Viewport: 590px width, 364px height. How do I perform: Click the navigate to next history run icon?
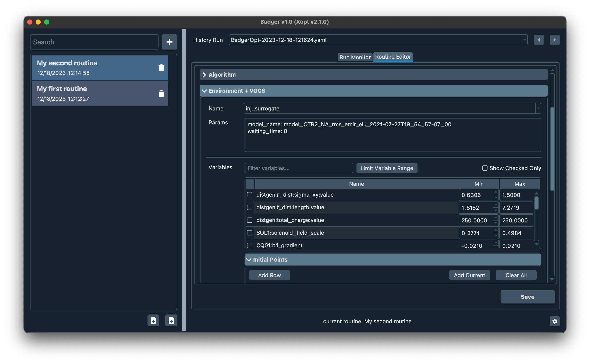pyautogui.click(x=555, y=40)
